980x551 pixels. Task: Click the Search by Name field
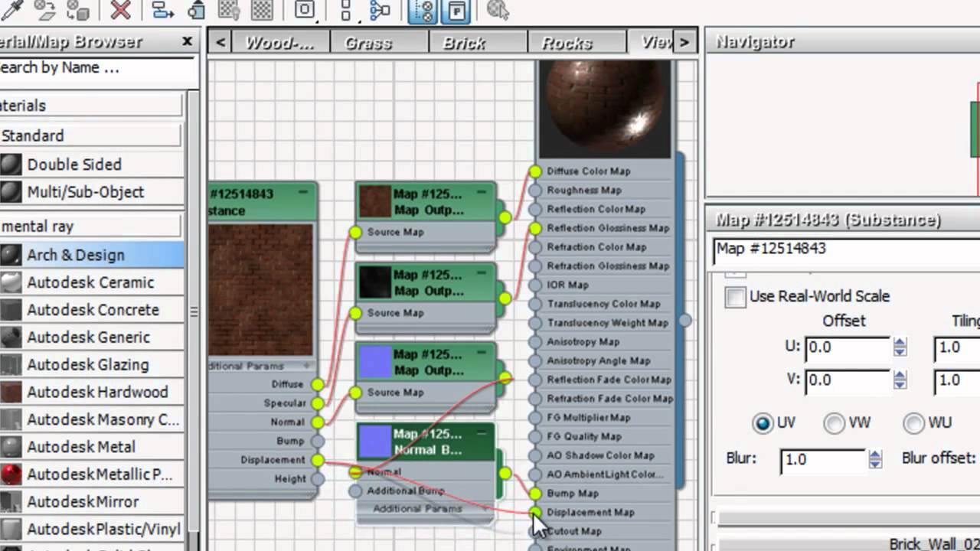coord(98,68)
